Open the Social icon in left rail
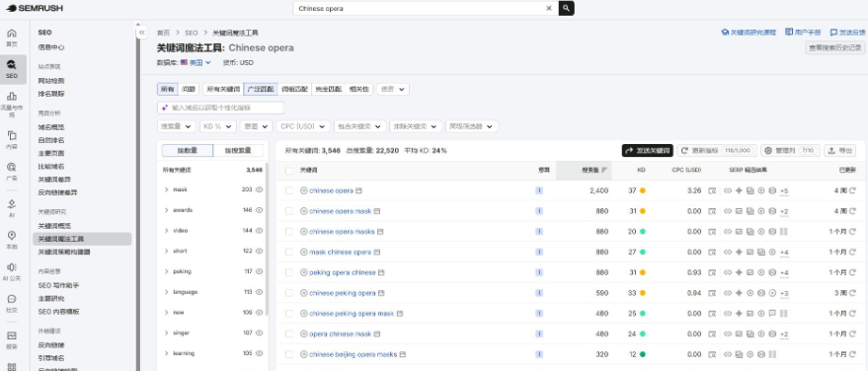 coord(12,299)
